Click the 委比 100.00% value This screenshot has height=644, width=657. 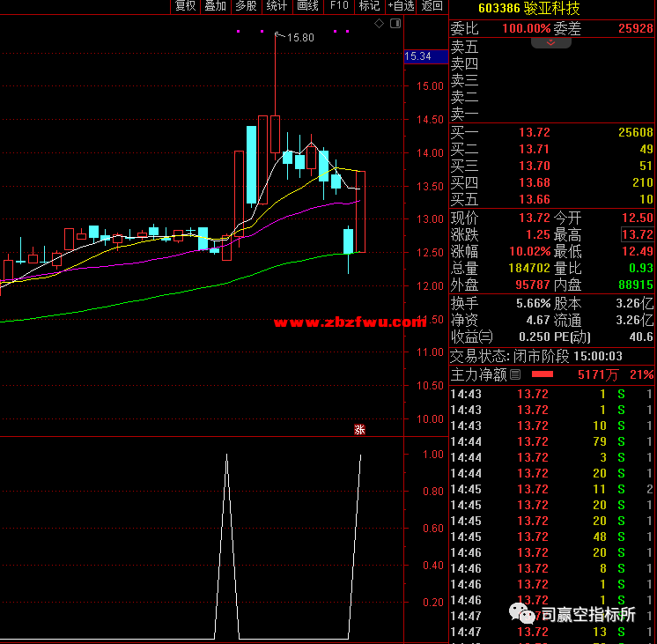(x=527, y=28)
